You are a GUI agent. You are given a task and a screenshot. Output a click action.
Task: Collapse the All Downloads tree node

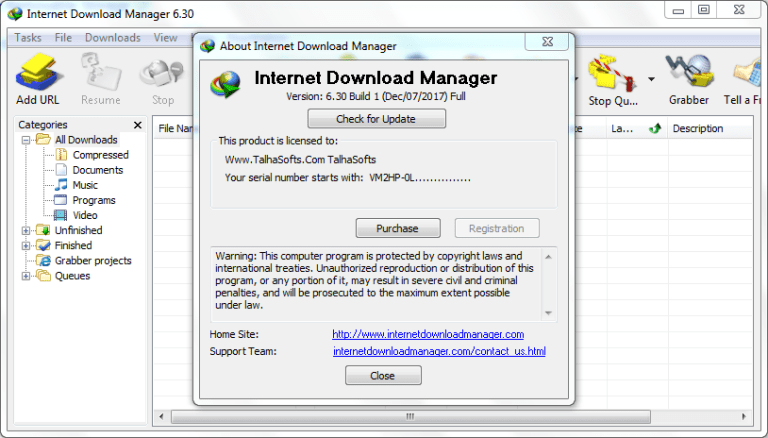coord(25,140)
